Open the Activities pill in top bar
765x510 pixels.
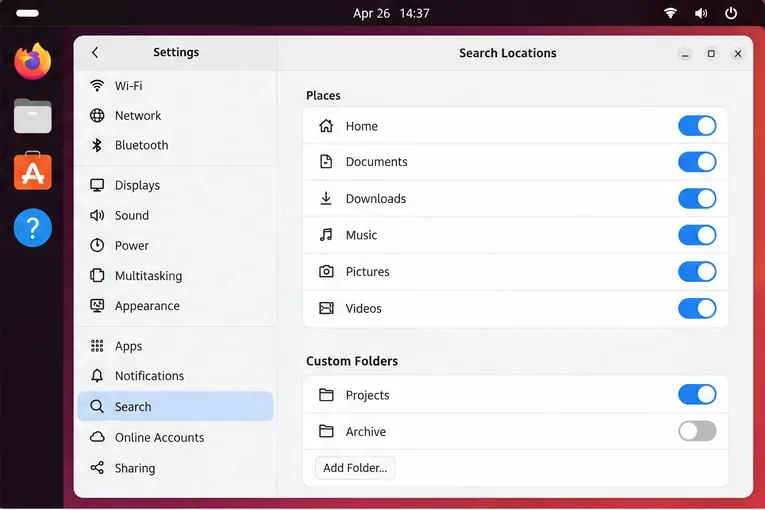pyautogui.click(x=27, y=13)
